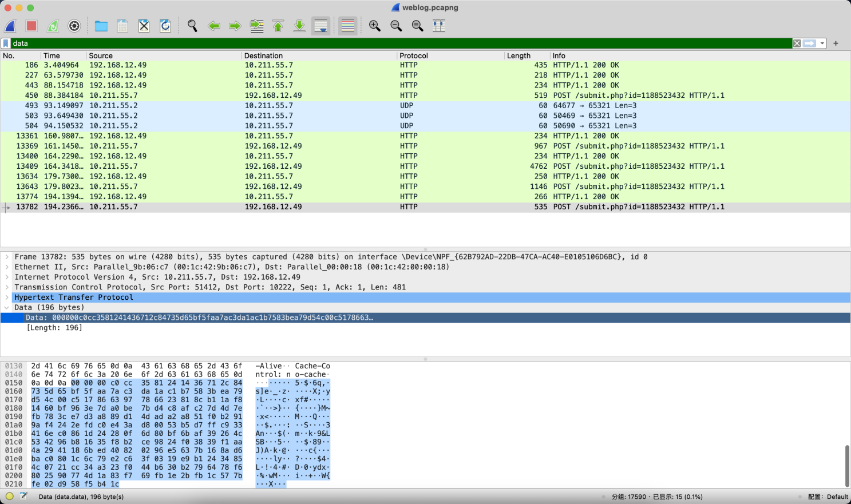This screenshot has width=851, height=504.
Task: Zoom out packet text
Action: coord(396,26)
